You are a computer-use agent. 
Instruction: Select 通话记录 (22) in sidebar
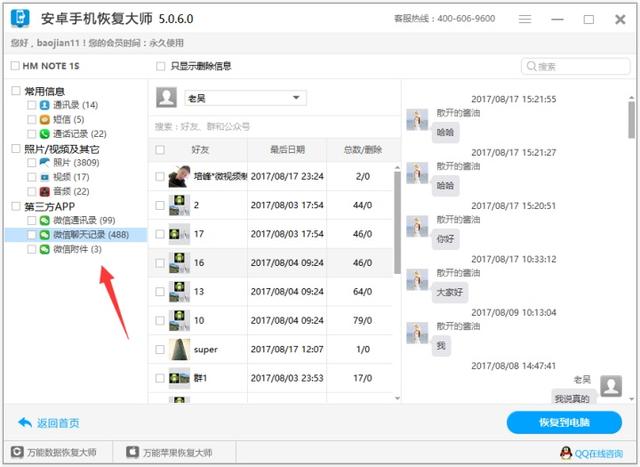(80, 134)
